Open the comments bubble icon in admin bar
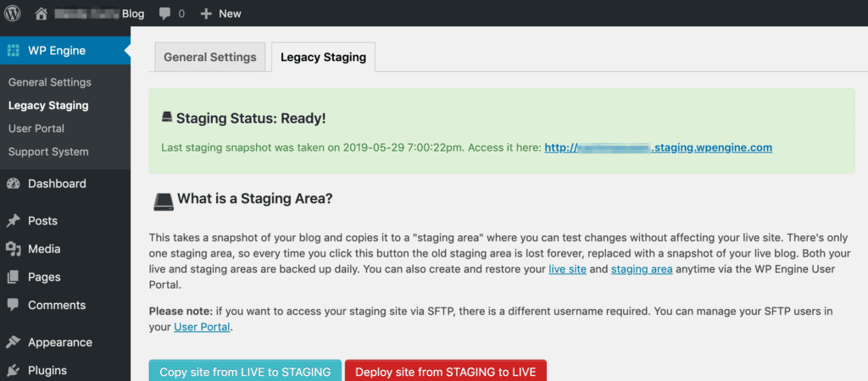 tap(164, 14)
